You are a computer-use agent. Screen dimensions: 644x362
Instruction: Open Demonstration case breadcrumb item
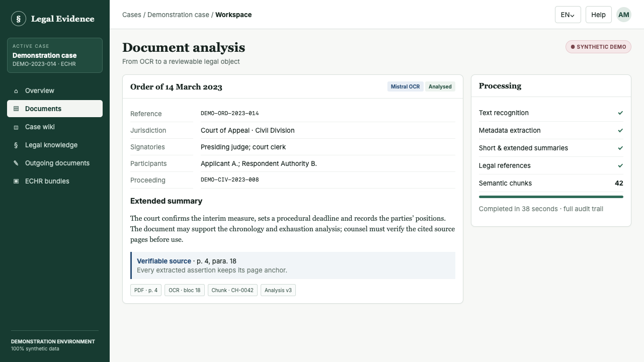178,15
